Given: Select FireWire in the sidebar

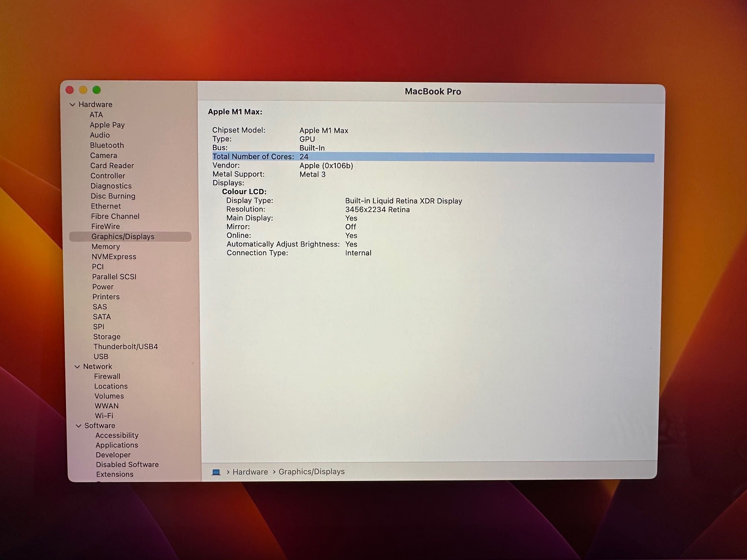Looking at the screenshot, I should (106, 226).
